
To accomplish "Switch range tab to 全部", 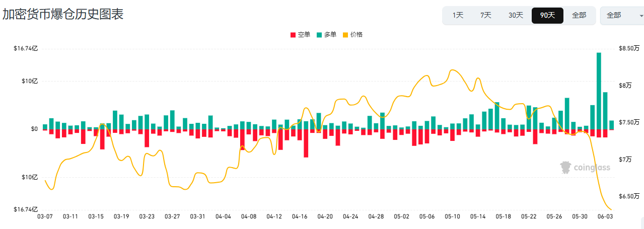I will [579, 15].
